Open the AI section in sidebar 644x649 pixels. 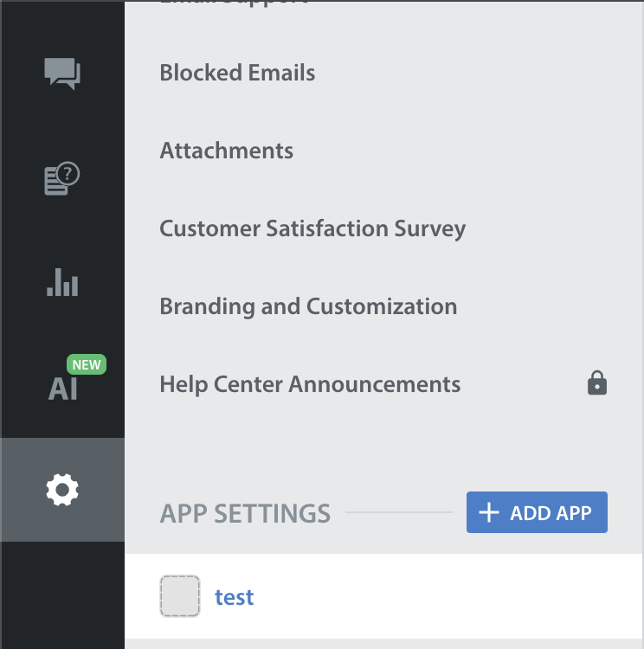pos(62,389)
